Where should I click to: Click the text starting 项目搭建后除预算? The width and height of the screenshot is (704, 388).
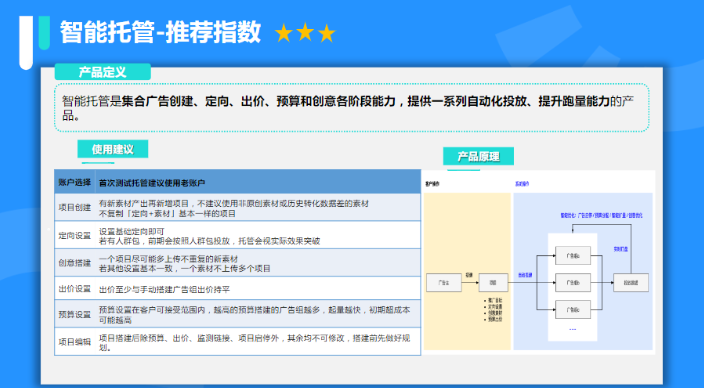[x=254, y=343]
